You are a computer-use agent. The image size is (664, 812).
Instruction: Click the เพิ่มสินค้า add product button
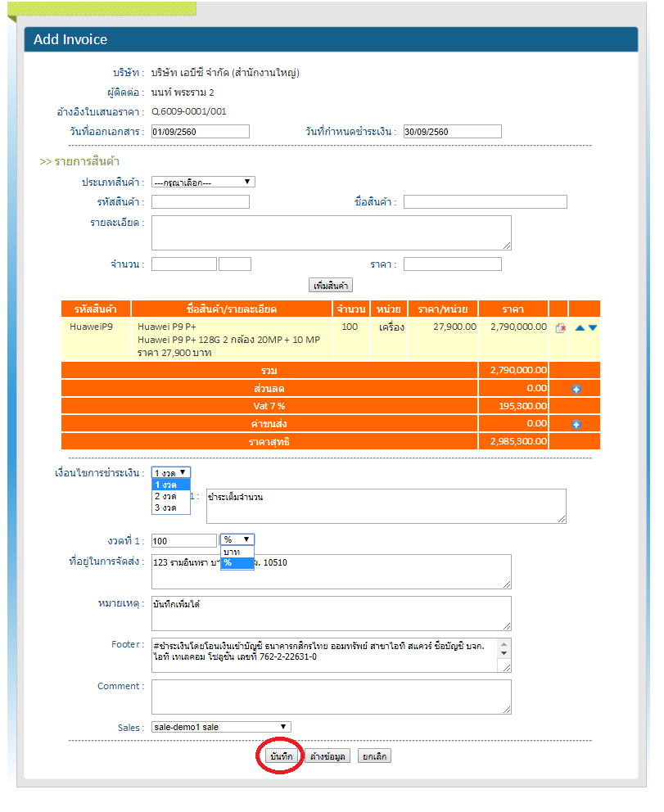[331, 286]
